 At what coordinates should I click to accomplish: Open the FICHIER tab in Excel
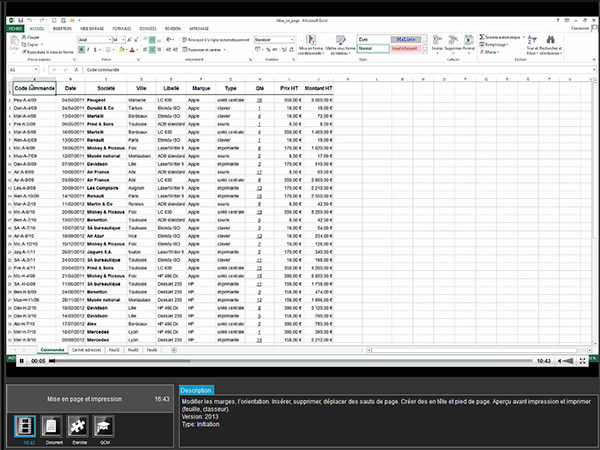pyautogui.click(x=15, y=29)
